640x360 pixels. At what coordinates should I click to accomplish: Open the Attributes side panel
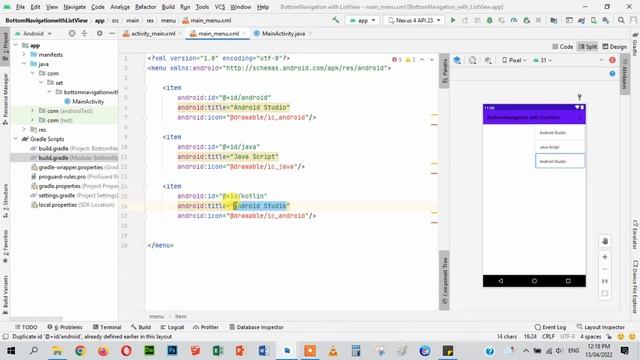tap(624, 74)
